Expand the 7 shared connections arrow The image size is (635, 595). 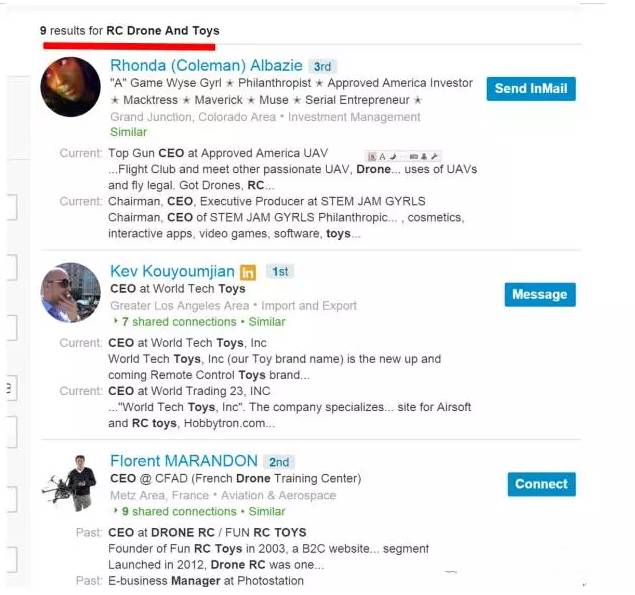[x=116, y=321]
